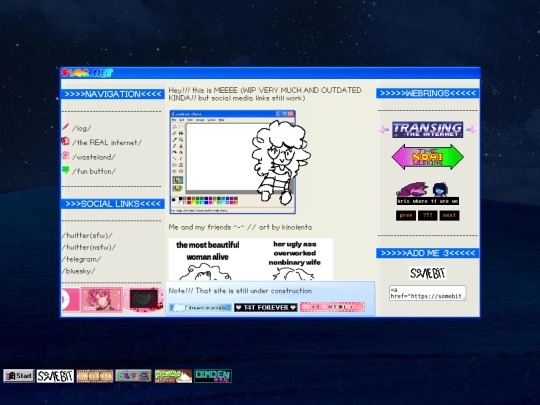Click the >>>>NAVIGATION<<<< header

(113, 94)
